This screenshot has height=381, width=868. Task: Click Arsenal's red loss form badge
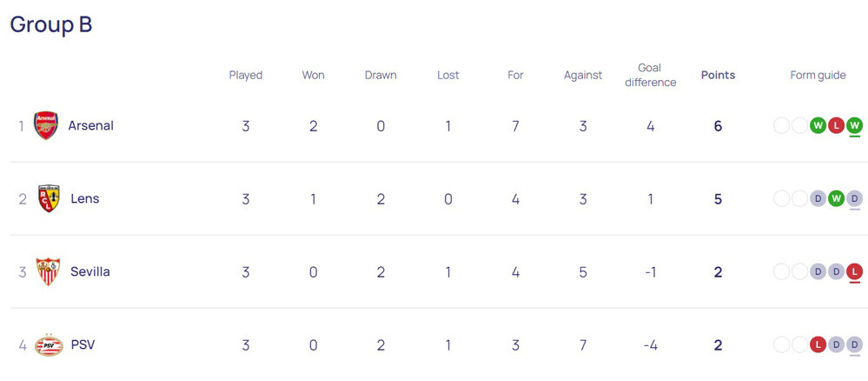tap(836, 126)
